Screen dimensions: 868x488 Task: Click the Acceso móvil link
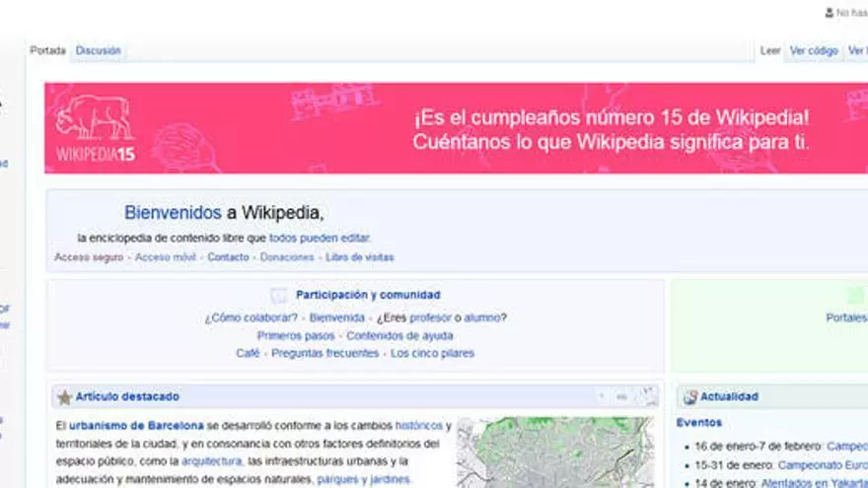pos(166,257)
